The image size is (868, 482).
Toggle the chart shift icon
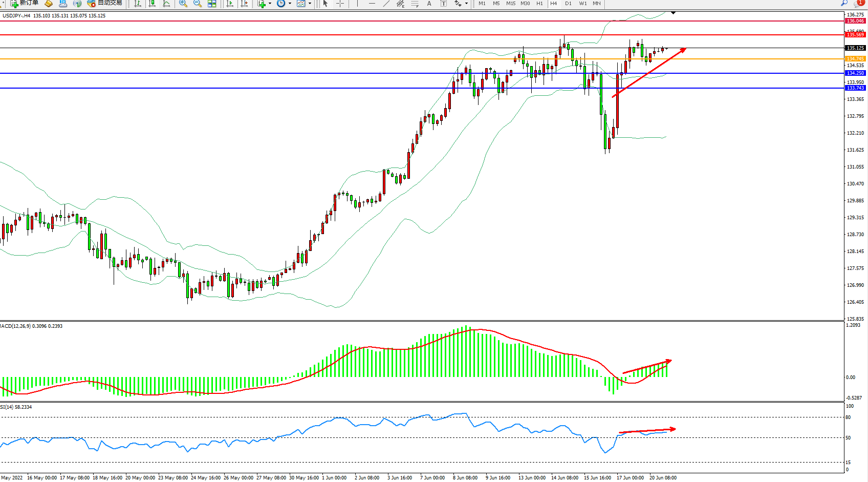click(244, 4)
